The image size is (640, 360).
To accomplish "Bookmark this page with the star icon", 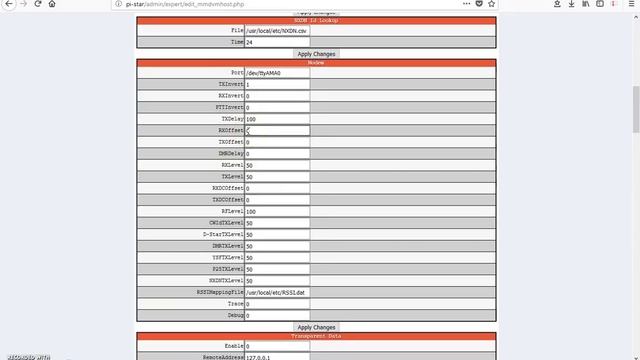I will point(491,4).
